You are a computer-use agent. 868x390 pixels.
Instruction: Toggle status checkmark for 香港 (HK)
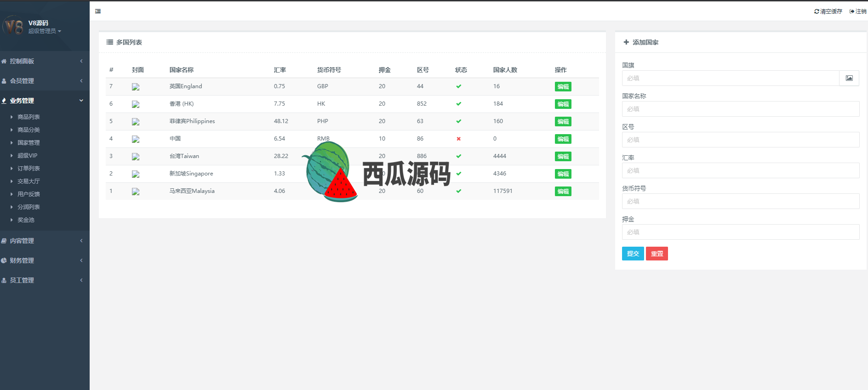coord(458,104)
